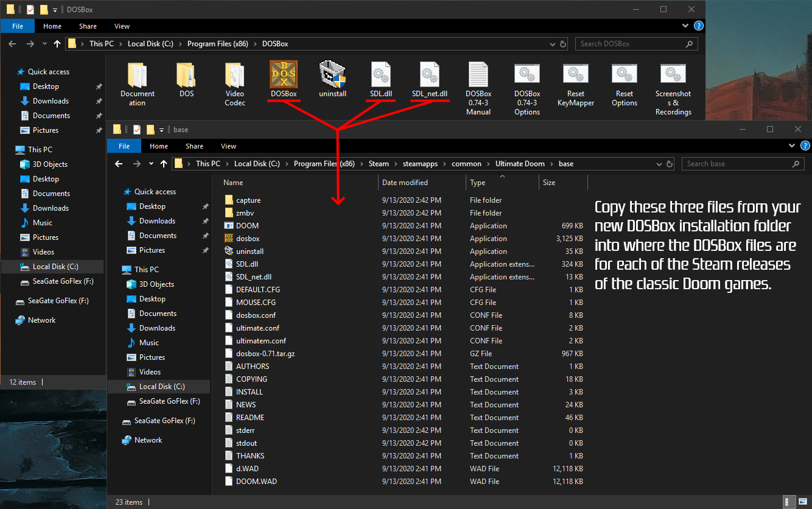Jump to common in the base address bar
812x509 pixels.
coord(466,164)
